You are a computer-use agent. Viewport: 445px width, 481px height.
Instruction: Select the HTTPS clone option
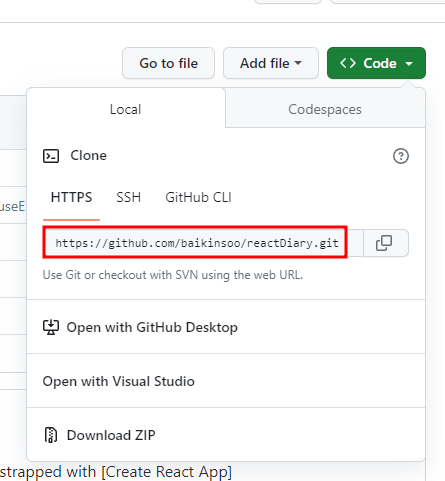click(71, 197)
